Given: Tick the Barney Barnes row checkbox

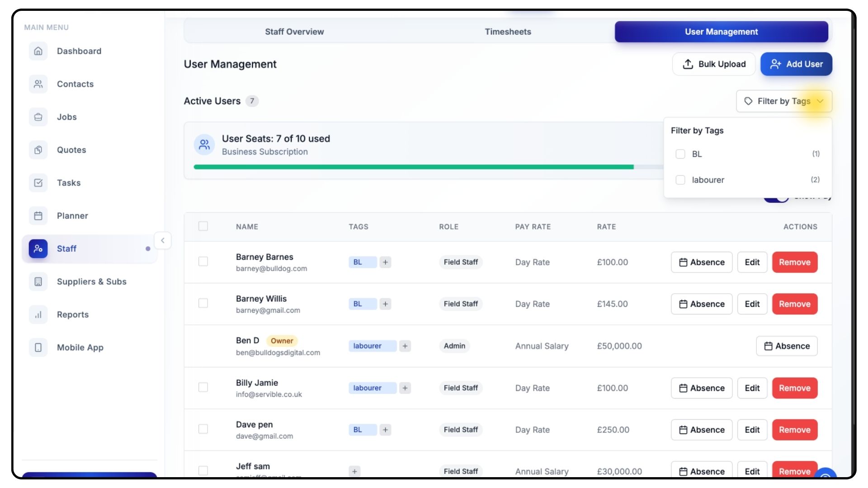Looking at the screenshot, I should tap(203, 262).
